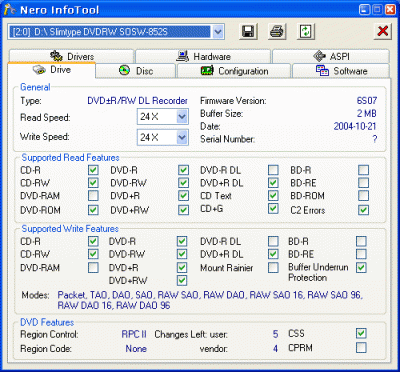Click the red X exit icon

383,32
